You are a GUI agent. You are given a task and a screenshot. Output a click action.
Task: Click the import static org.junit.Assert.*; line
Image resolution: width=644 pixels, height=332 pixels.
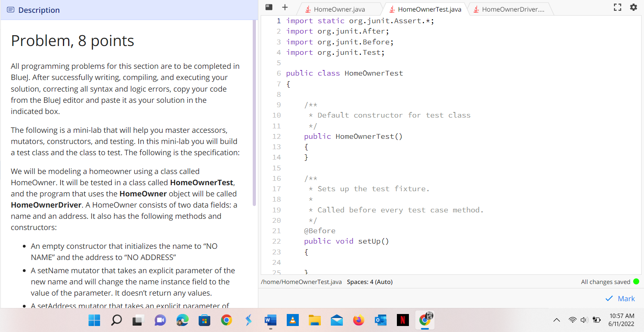(360, 21)
